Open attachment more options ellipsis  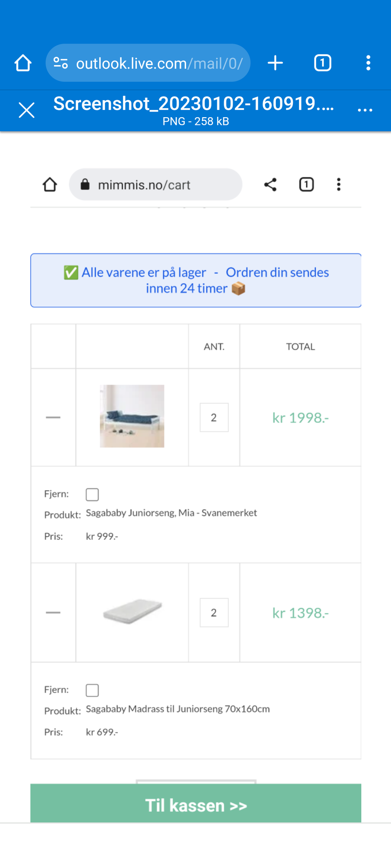[365, 110]
